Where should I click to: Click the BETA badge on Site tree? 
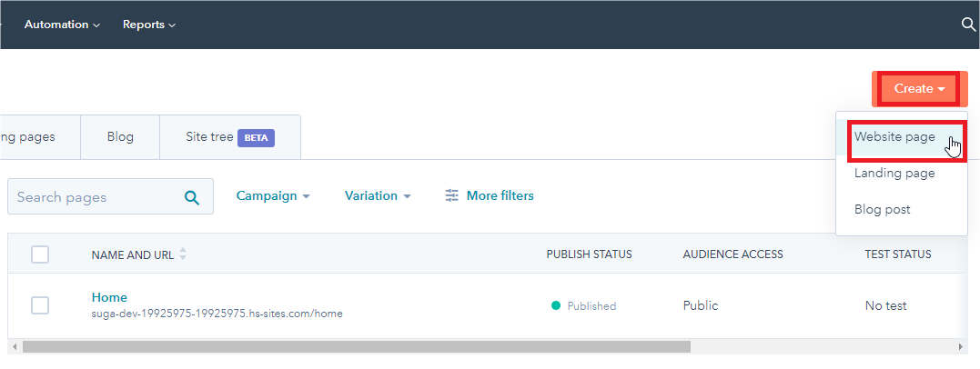click(x=256, y=137)
